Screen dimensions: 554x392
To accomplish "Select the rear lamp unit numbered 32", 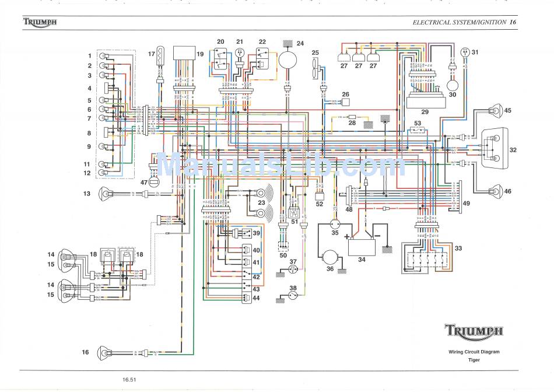I will pos(495,148).
